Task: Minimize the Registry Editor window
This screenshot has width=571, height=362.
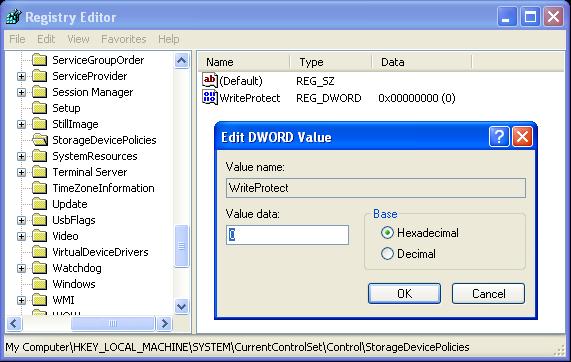Action: click(507, 17)
